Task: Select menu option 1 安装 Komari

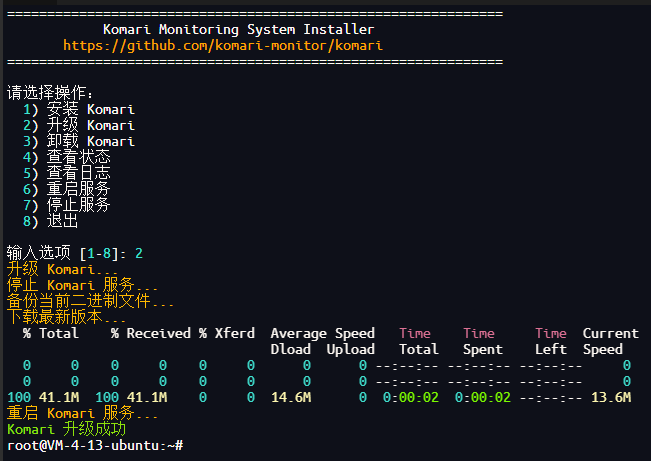Action: [x=78, y=110]
